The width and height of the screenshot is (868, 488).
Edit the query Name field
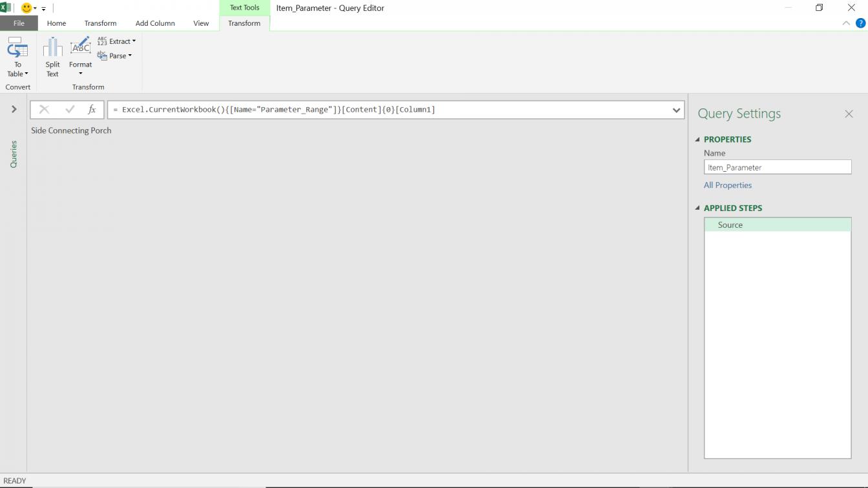(778, 167)
